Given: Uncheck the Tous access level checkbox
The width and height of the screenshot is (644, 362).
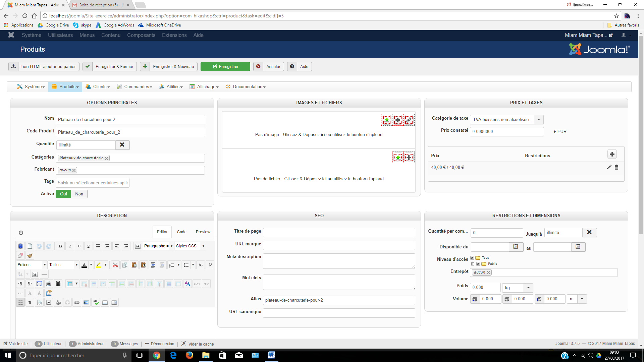Looking at the screenshot, I should [x=472, y=258].
